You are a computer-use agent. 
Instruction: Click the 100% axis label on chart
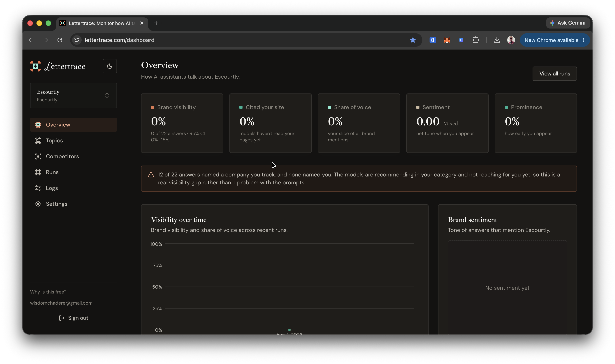click(156, 244)
